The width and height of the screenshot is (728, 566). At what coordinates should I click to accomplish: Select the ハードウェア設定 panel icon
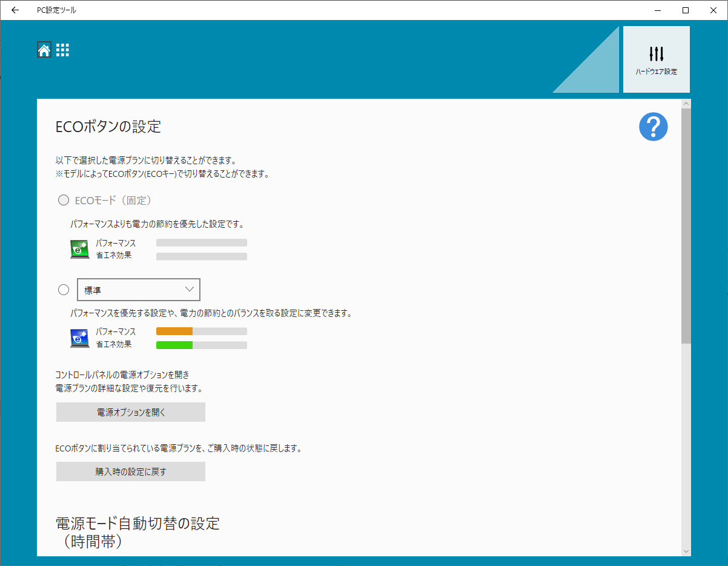pos(656,59)
